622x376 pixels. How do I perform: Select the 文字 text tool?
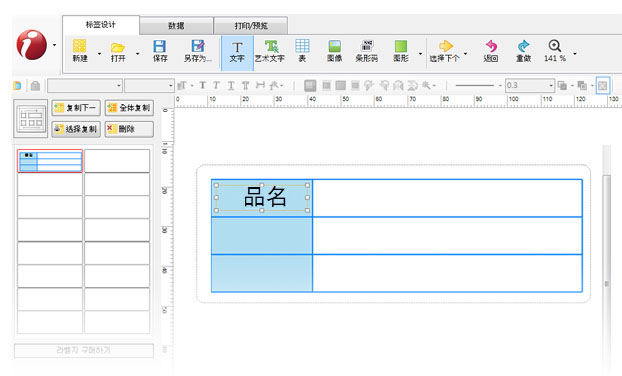coord(237,52)
